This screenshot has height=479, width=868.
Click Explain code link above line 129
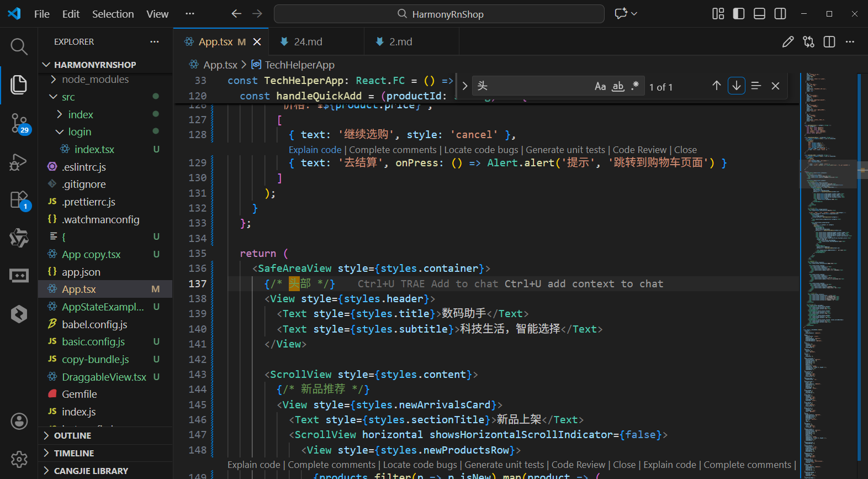point(315,150)
